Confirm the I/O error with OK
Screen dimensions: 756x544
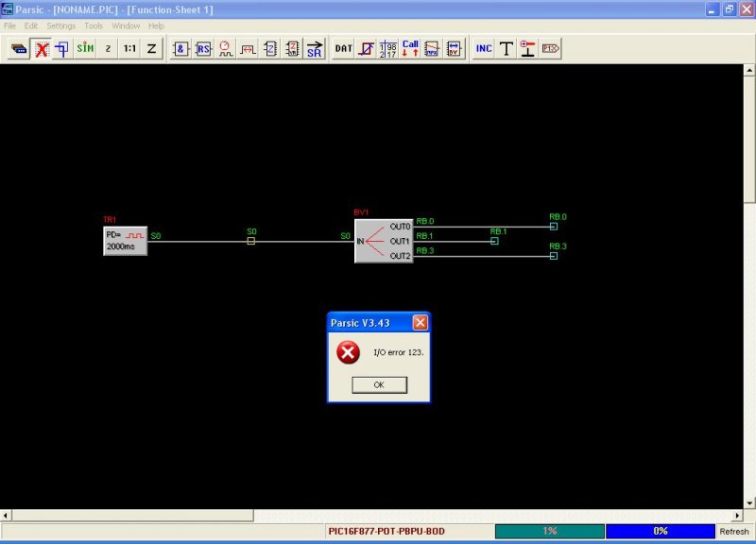coord(380,385)
